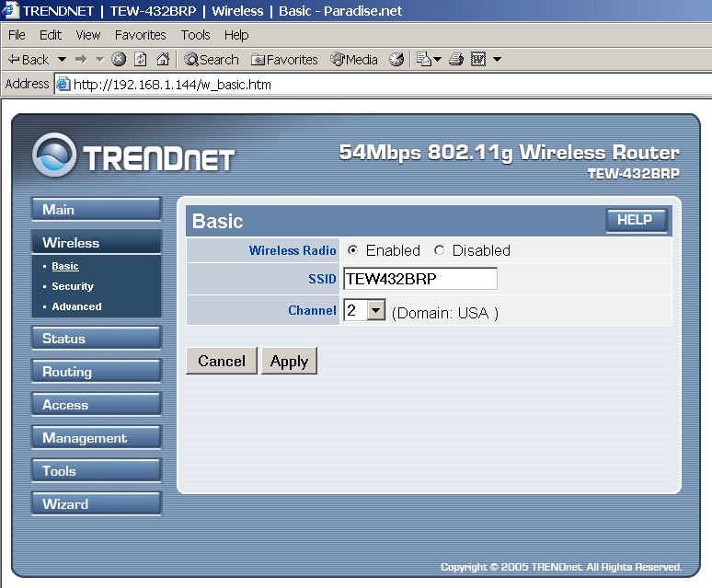Open the Mail dropdown arrow

point(437,60)
